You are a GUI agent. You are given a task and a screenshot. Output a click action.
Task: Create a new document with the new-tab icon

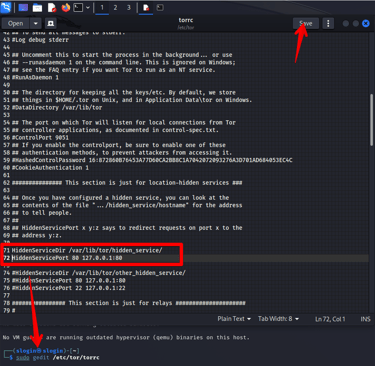[x=51, y=23]
